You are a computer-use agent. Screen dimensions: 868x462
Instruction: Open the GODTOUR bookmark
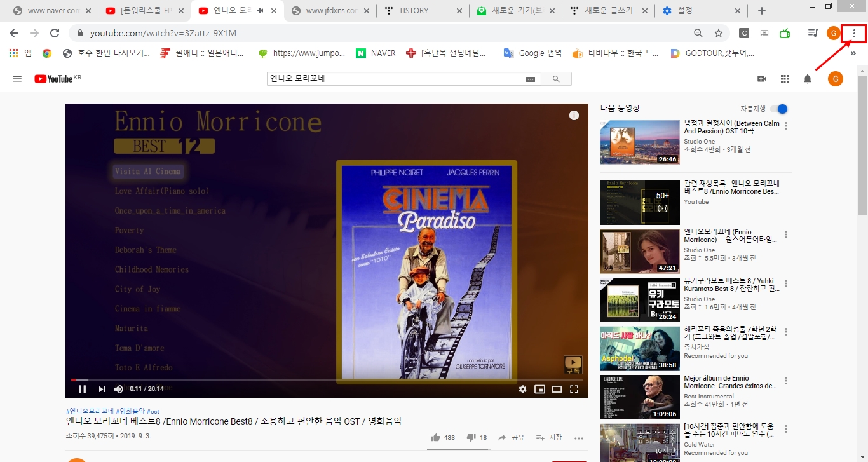point(713,53)
